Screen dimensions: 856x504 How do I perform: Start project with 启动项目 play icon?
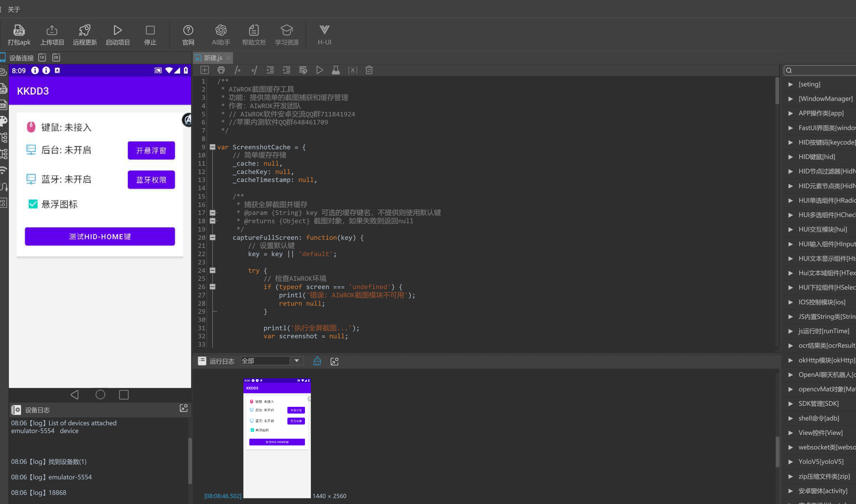coord(118,31)
